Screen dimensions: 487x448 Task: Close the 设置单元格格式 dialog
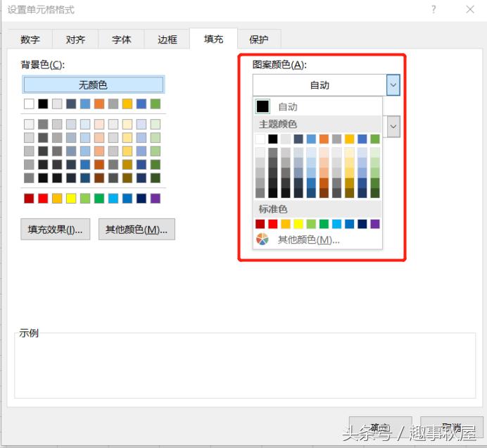tap(470, 9)
